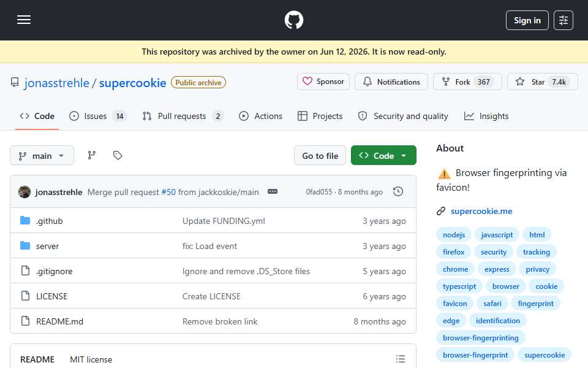The image size is (588, 368).
Task: Open the jonasstrehle commit author link
Action: click(x=59, y=192)
